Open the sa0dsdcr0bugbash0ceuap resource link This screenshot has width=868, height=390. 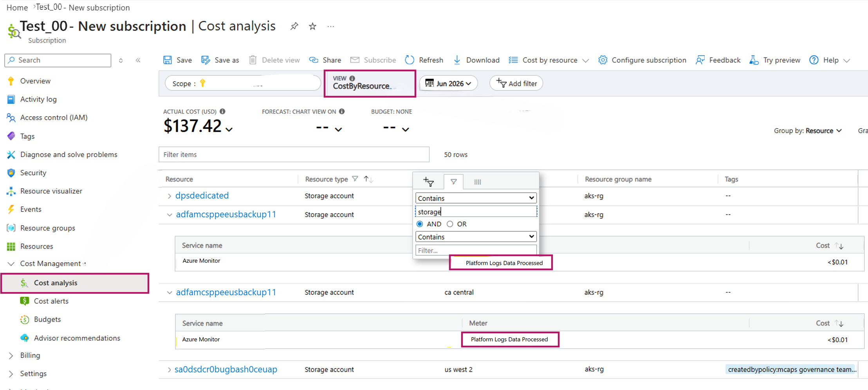point(226,369)
